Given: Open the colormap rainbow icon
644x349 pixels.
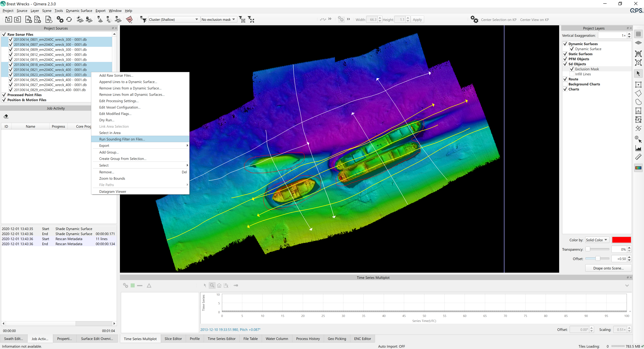Looking at the screenshot, I should 638,168.
